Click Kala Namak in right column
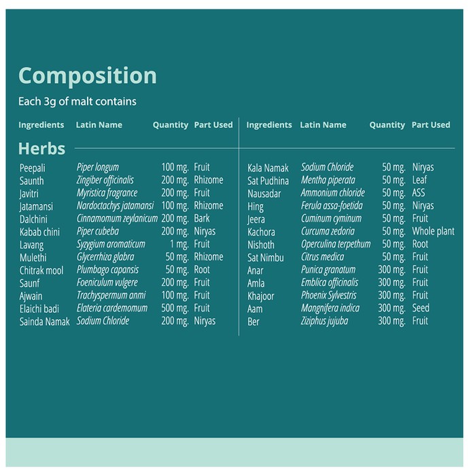The image size is (469, 476). 268,168
